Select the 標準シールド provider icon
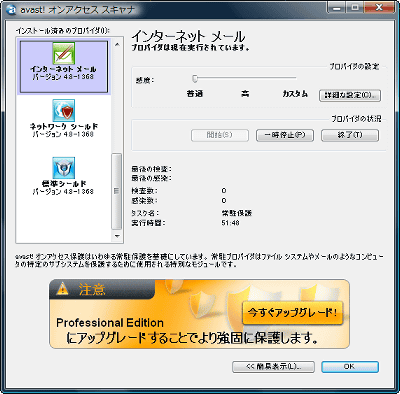The width and height of the screenshot is (400, 394). (63, 168)
